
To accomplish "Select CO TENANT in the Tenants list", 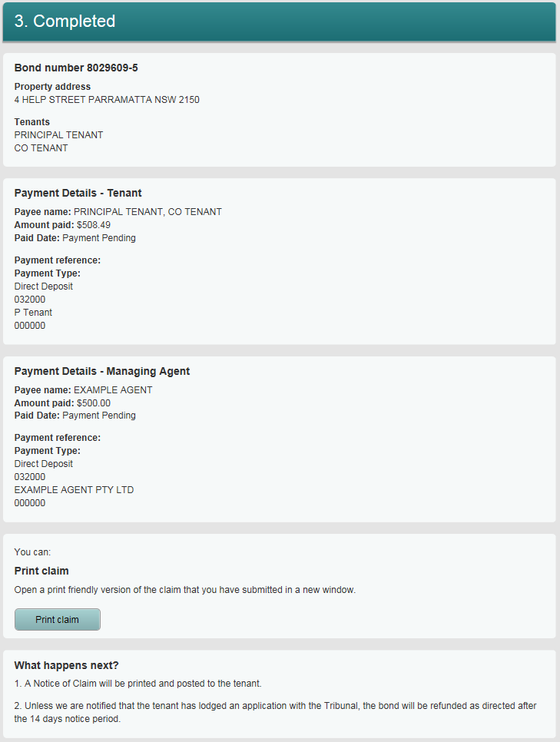I will (x=41, y=147).
